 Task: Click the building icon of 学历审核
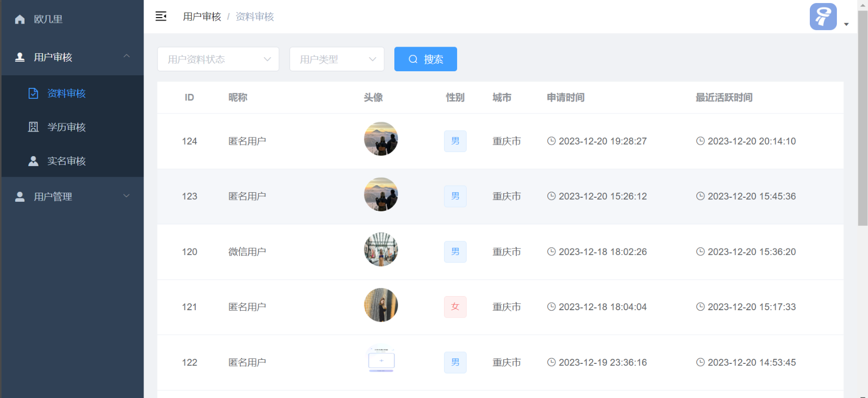click(33, 127)
